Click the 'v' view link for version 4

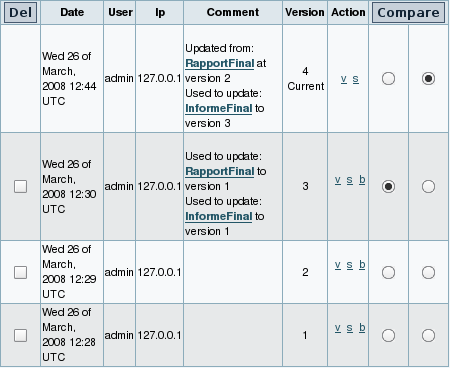(344, 79)
